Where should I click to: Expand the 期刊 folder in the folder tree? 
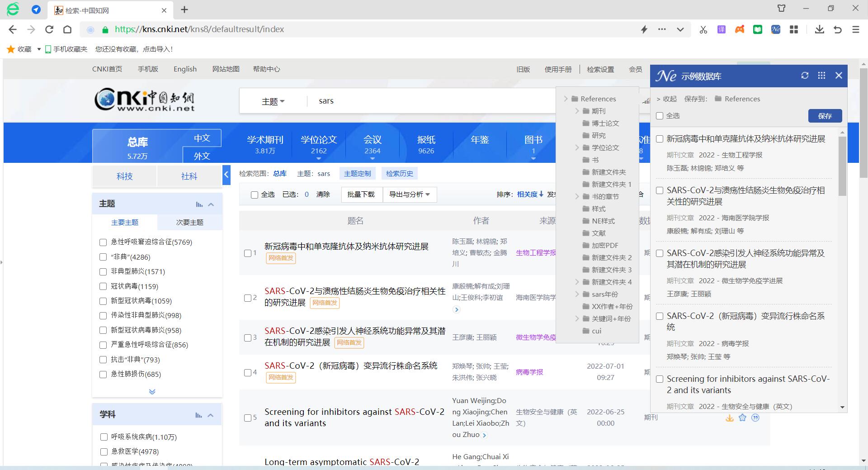pos(577,111)
